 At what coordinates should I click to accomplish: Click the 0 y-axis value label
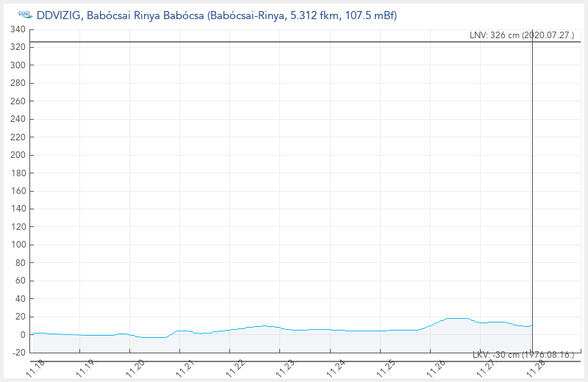[23, 335]
